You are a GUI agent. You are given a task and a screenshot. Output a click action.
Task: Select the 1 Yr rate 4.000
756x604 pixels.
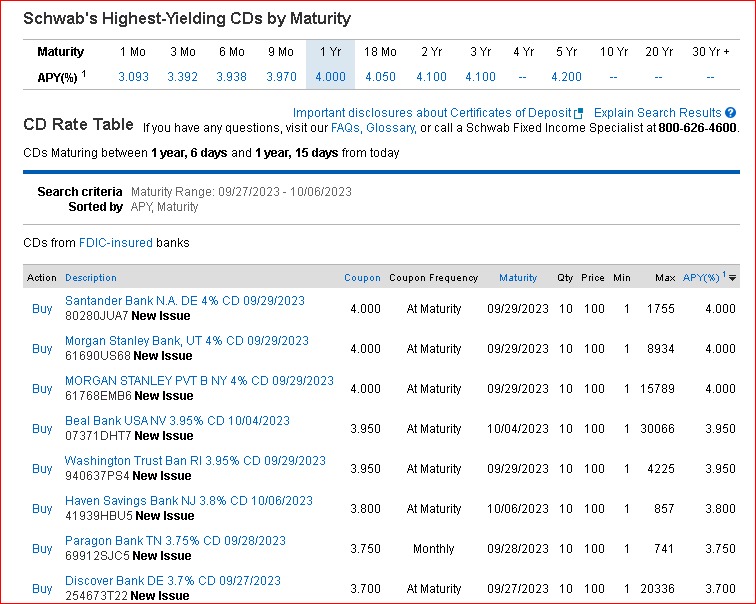[330, 77]
